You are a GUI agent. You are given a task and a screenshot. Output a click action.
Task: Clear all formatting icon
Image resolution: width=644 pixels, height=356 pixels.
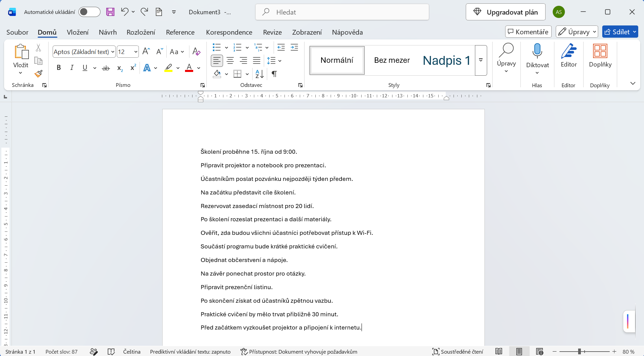point(196,52)
